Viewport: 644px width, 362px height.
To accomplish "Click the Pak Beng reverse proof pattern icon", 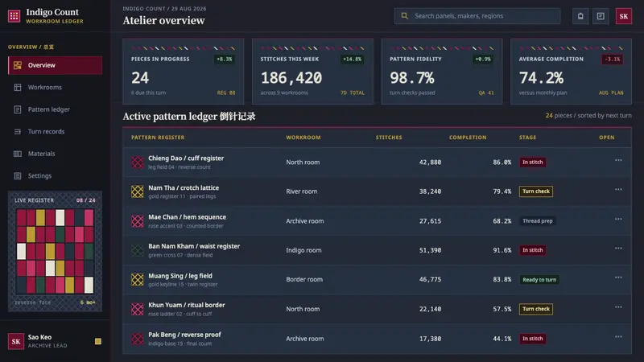I will click(137, 339).
